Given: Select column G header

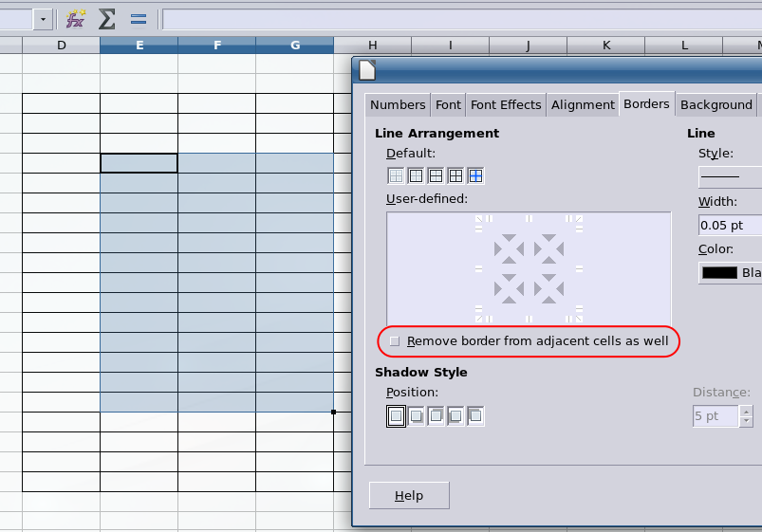Looking at the screenshot, I should 295,46.
